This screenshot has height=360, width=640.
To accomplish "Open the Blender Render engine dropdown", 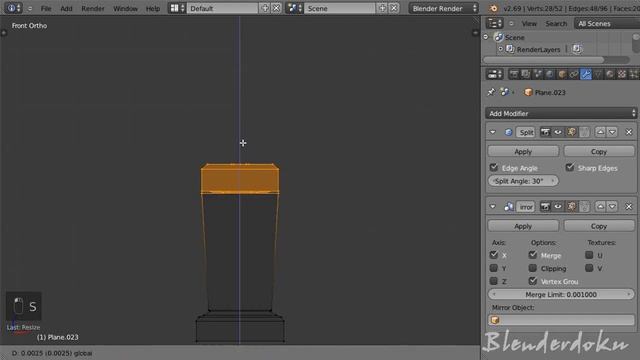I will click(x=444, y=8).
